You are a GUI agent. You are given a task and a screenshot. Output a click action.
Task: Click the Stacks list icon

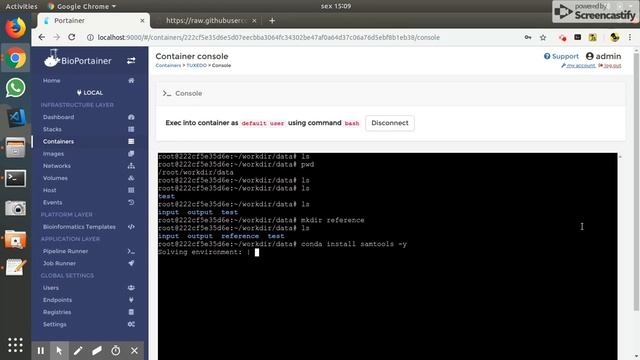click(x=131, y=129)
